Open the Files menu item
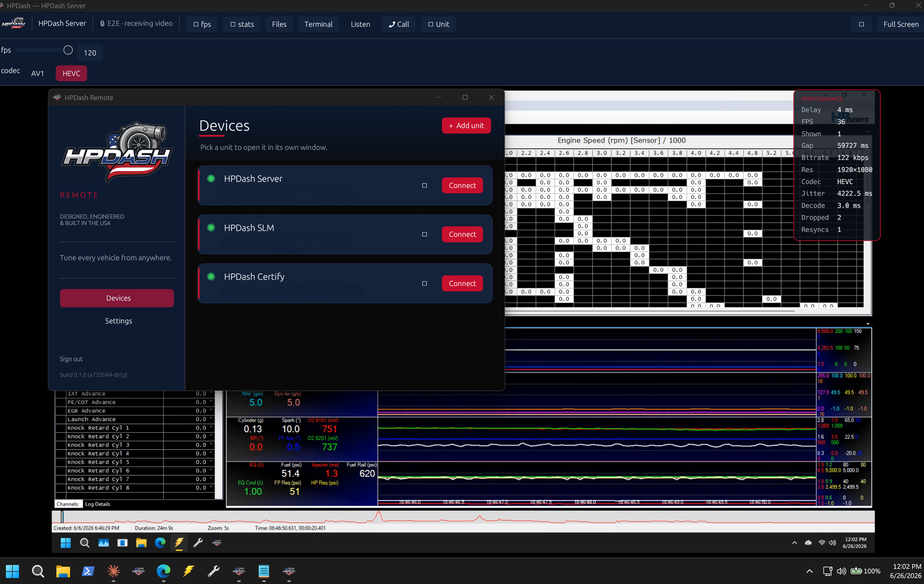 pyautogui.click(x=279, y=24)
